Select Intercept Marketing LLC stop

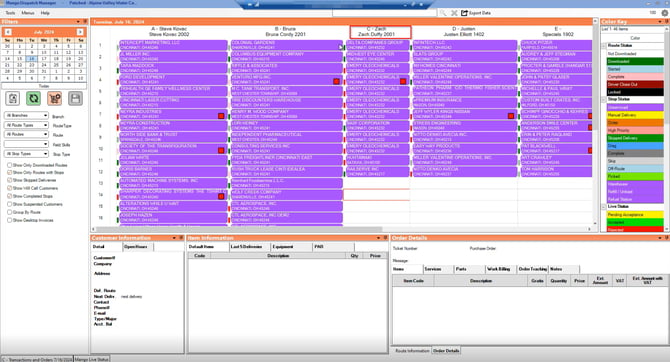click(x=173, y=45)
